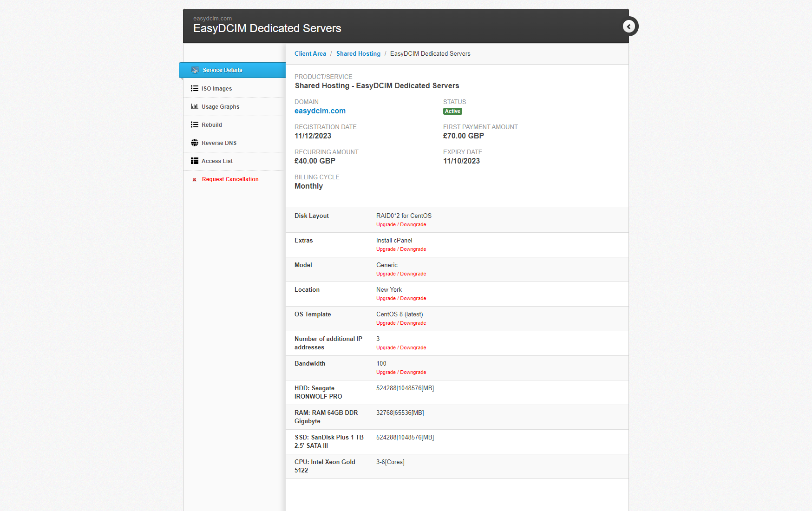Collapse the header panel with the arrow control

coord(629,26)
